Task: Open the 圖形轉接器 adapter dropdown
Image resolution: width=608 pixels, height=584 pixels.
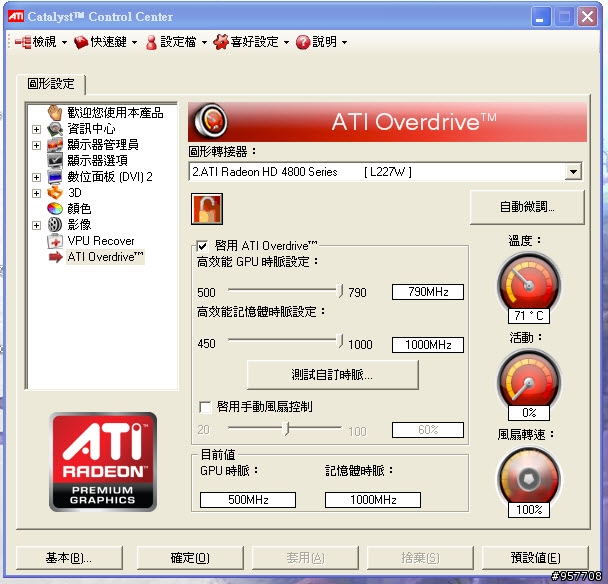Action: [573, 171]
